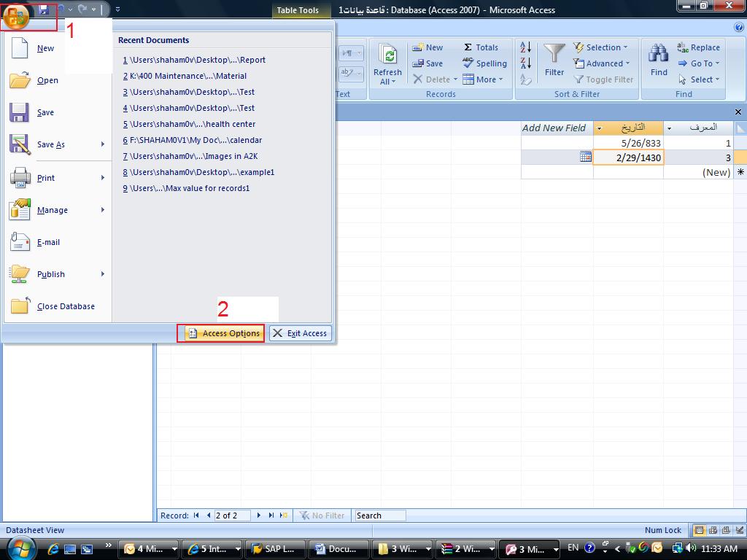Click the current record box showing 2 of 2
The height and width of the screenshot is (560, 747).
pos(233,516)
